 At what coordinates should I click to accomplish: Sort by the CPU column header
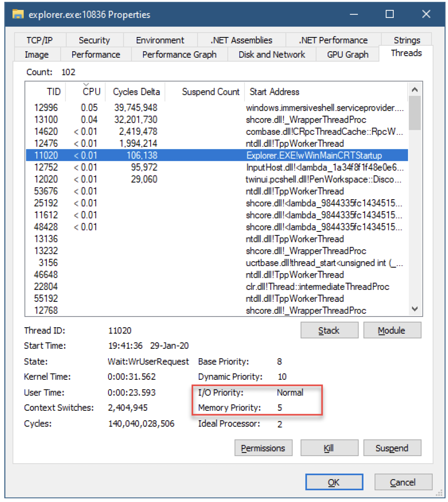click(85, 92)
